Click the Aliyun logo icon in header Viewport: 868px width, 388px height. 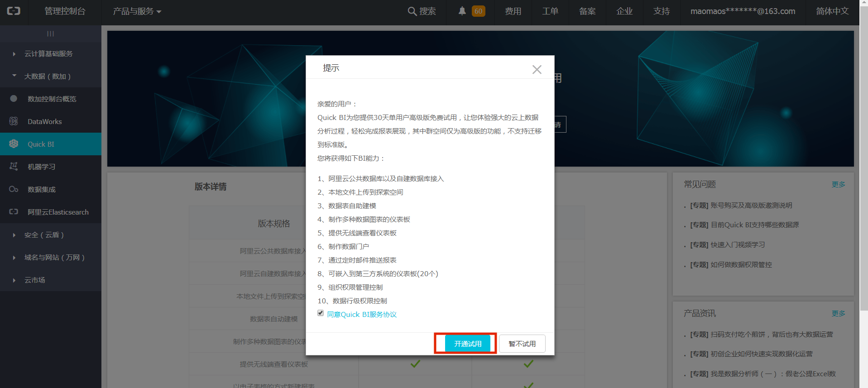14,11
